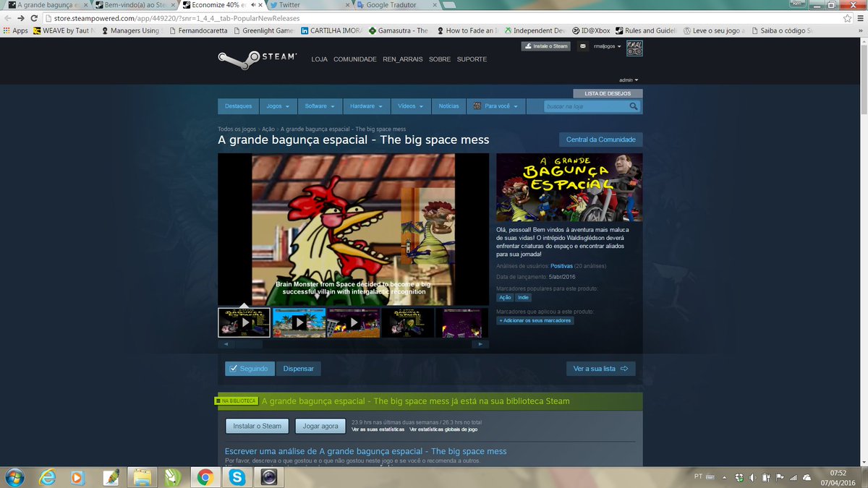This screenshot has width=868, height=488.
Task: Open the RMAL user avatar image
Action: point(634,48)
